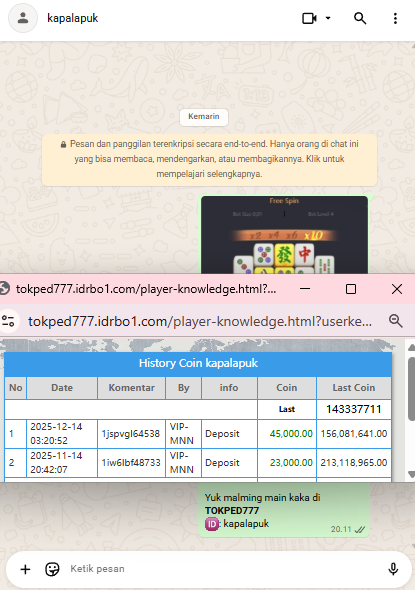Click the 143337711 last coin value
Viewport: 415px width, 590px height.
(x=354, y=409)
